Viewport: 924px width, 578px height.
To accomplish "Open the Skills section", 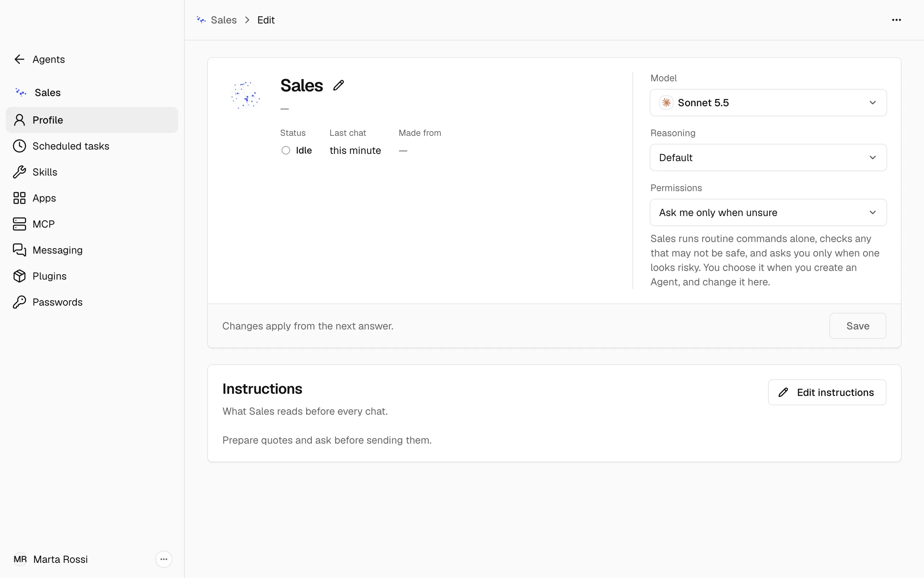I will [x=92, y=172].
